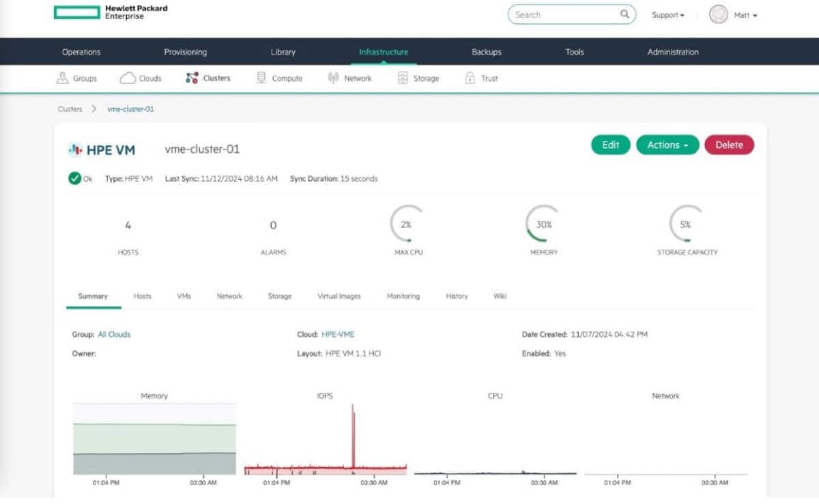Follow the HPE-VME cloud link
819x504 pixels.
click(x=340, y=334)
